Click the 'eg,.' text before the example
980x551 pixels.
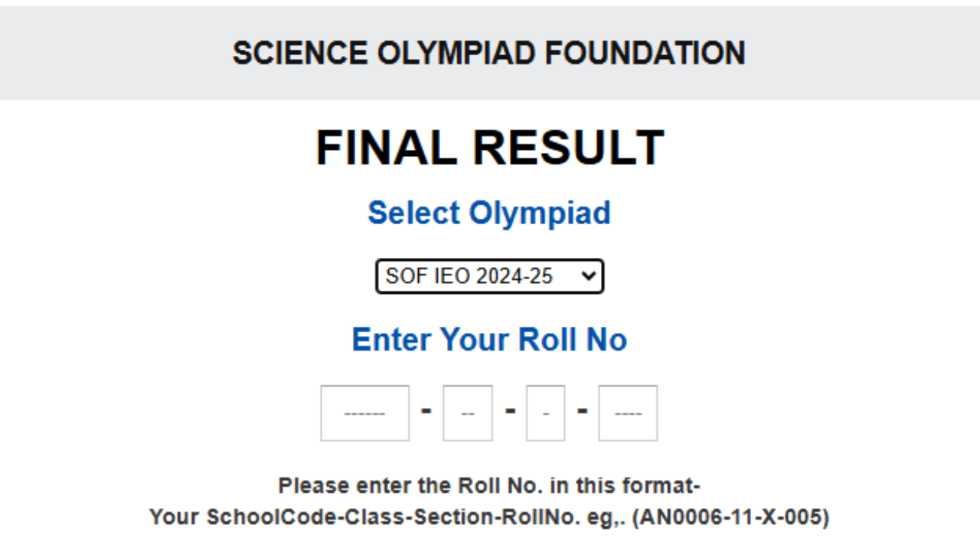tap(609, 517)
